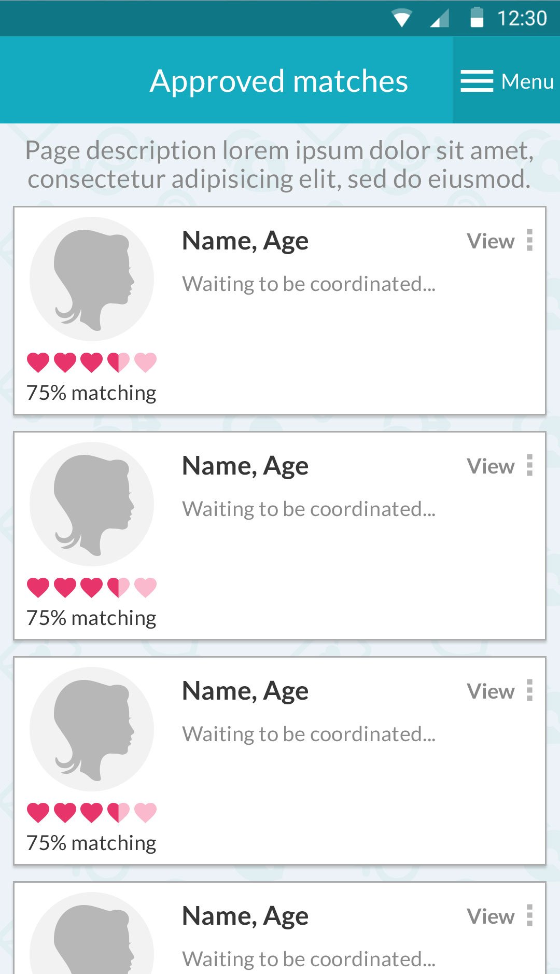
Task: Click View on the third match card
Action: point(491,691)
